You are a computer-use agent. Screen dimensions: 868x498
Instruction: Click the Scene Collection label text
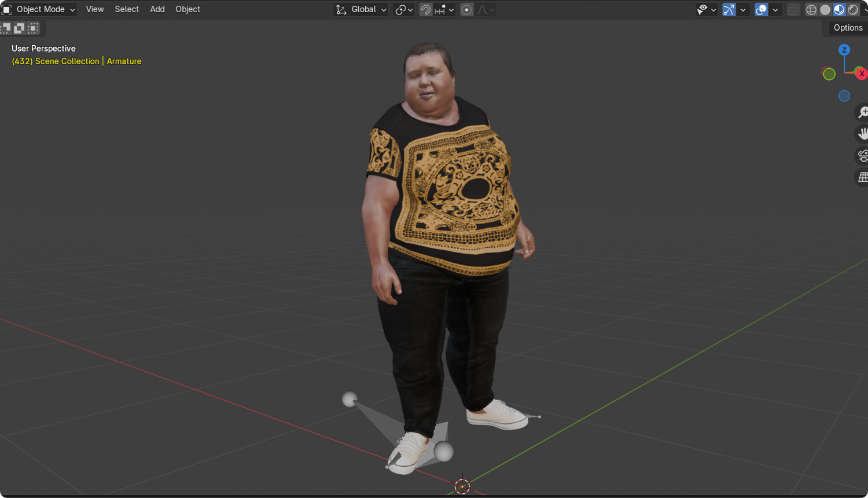coord(67,61)
